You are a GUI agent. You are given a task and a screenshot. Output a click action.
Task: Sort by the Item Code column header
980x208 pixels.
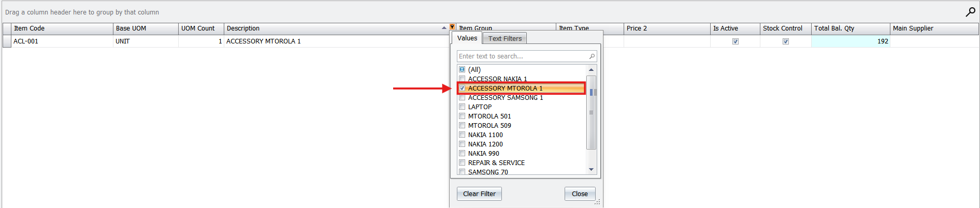[62, 28]
